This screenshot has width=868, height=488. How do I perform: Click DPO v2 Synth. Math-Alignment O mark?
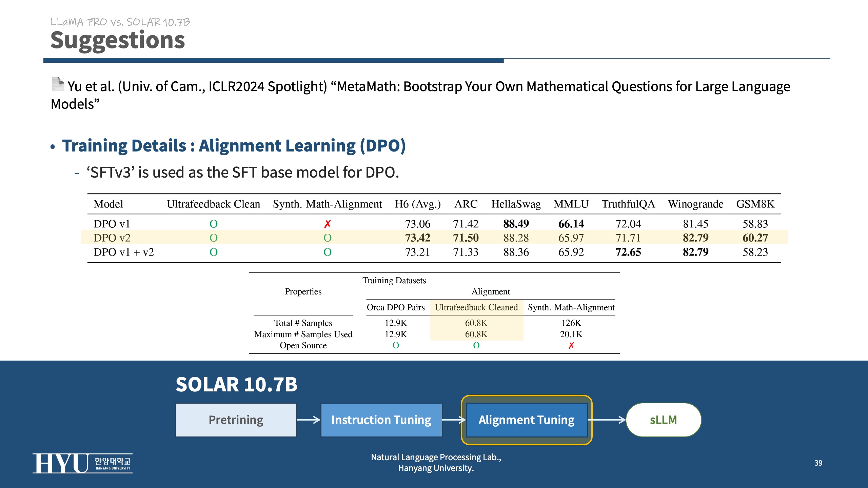point(327,238)
